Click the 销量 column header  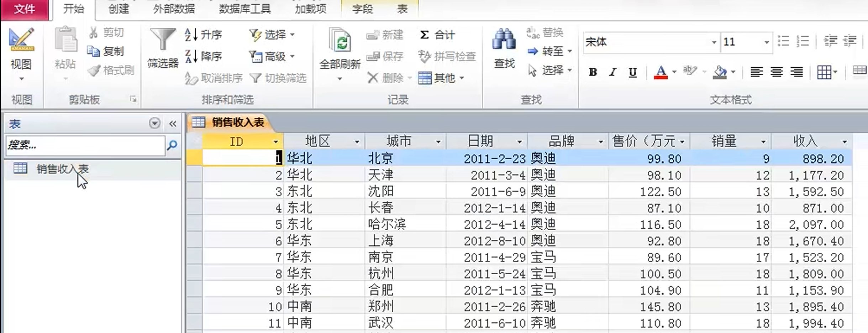[731, 141]
